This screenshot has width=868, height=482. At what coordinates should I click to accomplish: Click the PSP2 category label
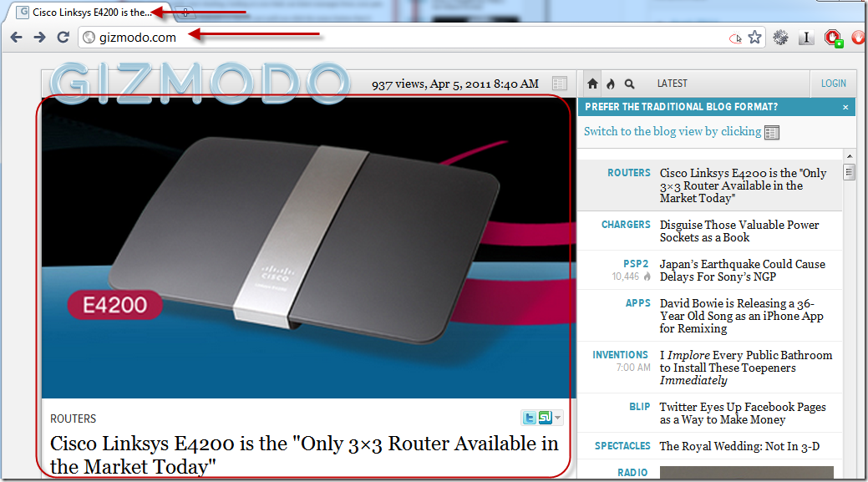pyautogui.click(x=637, y=264)
